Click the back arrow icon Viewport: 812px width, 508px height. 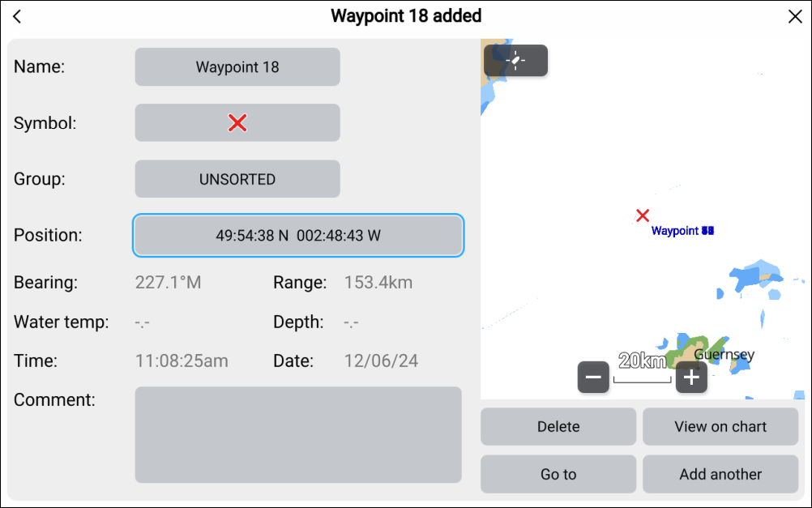pyautogui.click(x=18, y=17)
